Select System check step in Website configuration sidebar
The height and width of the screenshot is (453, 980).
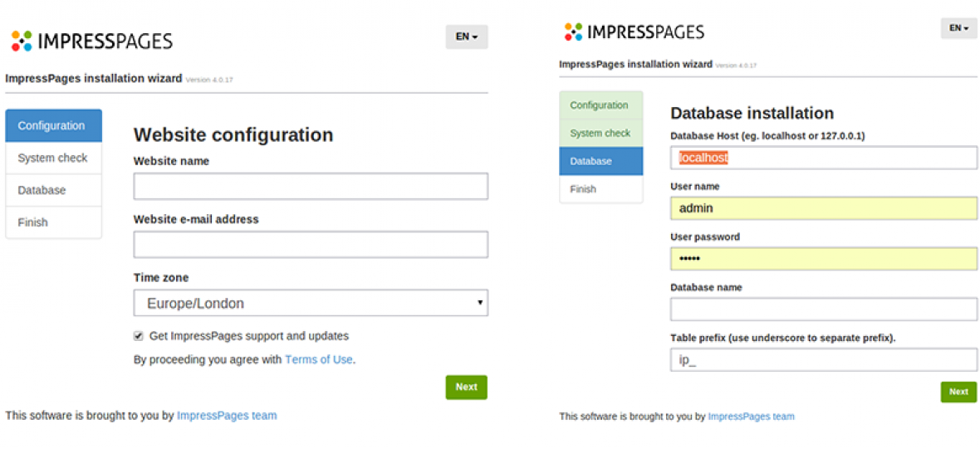click(x=54, y=158)
